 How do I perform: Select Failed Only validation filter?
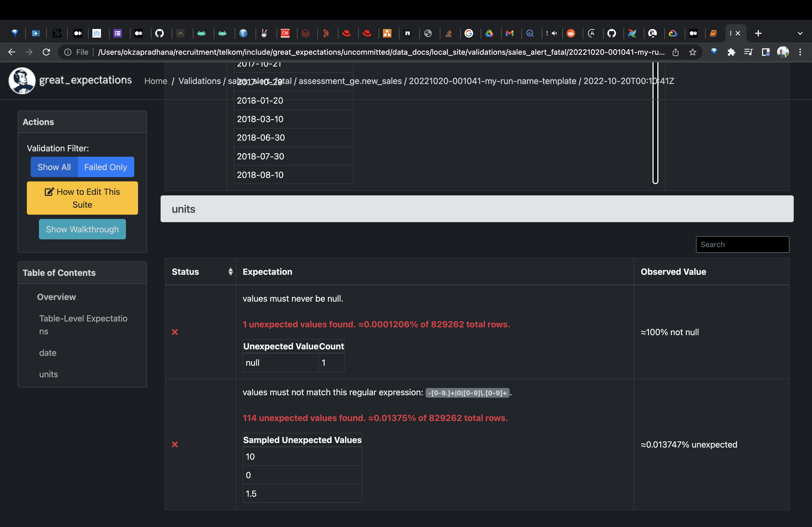(106, 167)
